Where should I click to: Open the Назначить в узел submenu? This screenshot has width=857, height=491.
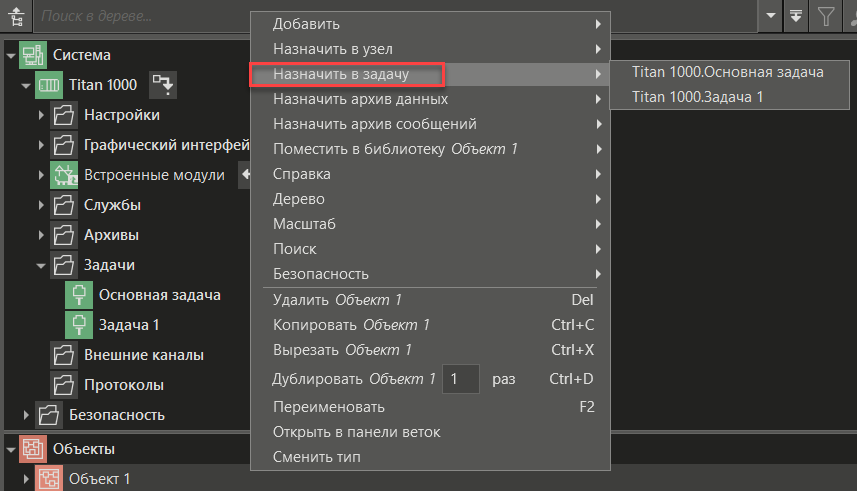pyautogui.click(x=430, y=49)
